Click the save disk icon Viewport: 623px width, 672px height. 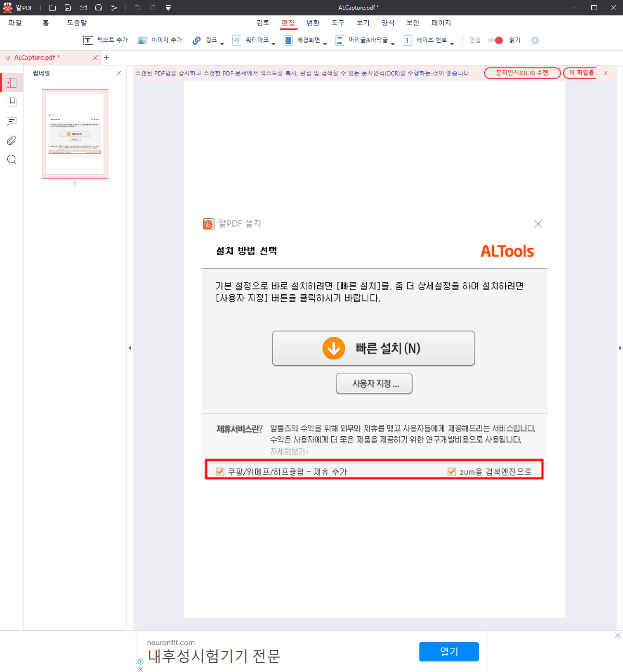pos(68,8)
